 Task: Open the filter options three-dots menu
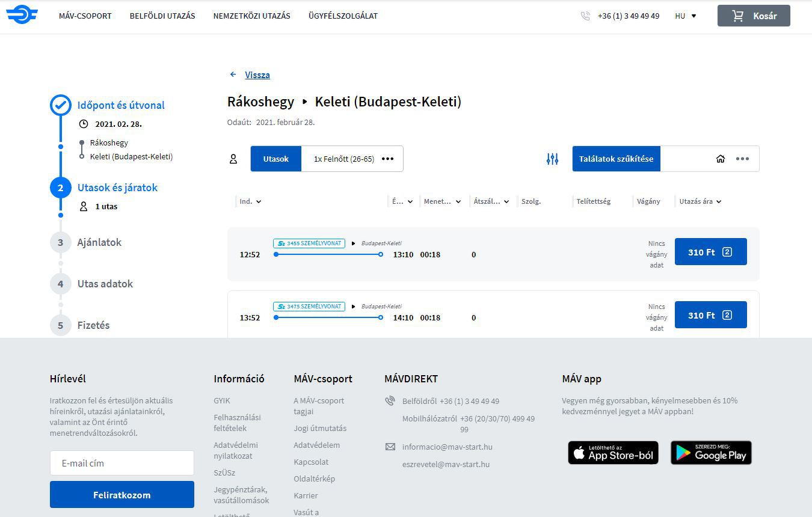(x=742, y=159)
